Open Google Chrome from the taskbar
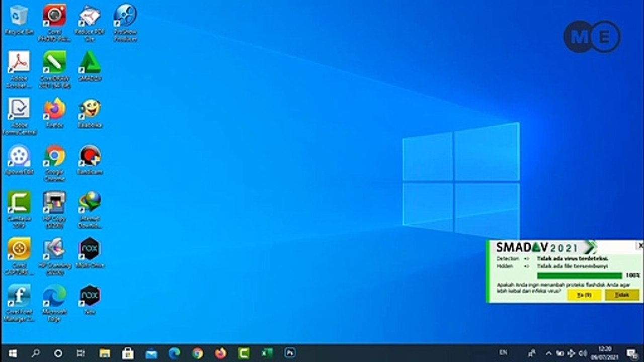This screenshot has height=362, width=644. [197, 353]
